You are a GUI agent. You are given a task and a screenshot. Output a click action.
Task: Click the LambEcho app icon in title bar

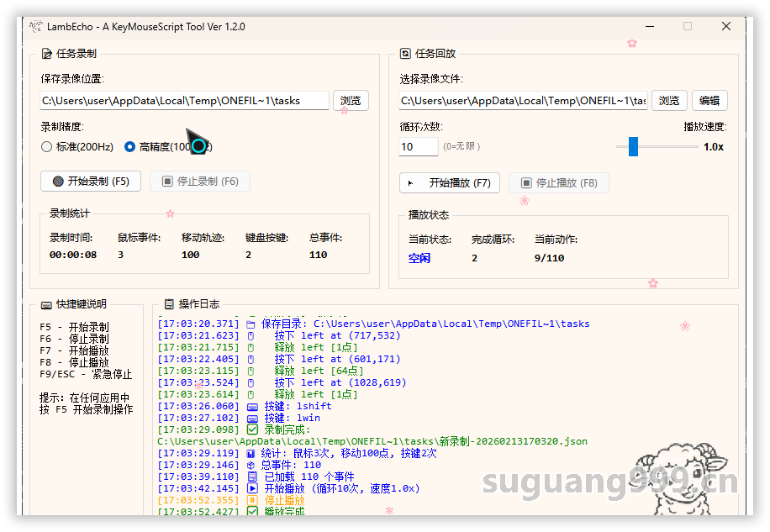point(35,27)
